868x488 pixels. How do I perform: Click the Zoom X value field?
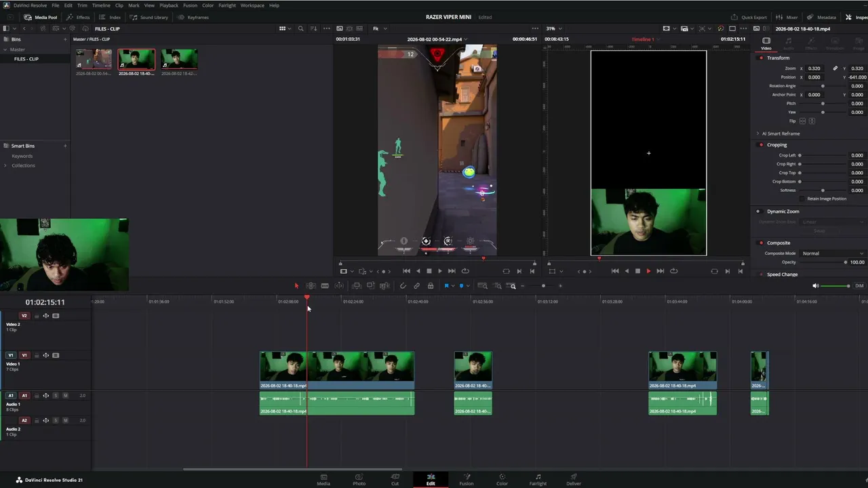pyautogui.click(x=814, y=68)
